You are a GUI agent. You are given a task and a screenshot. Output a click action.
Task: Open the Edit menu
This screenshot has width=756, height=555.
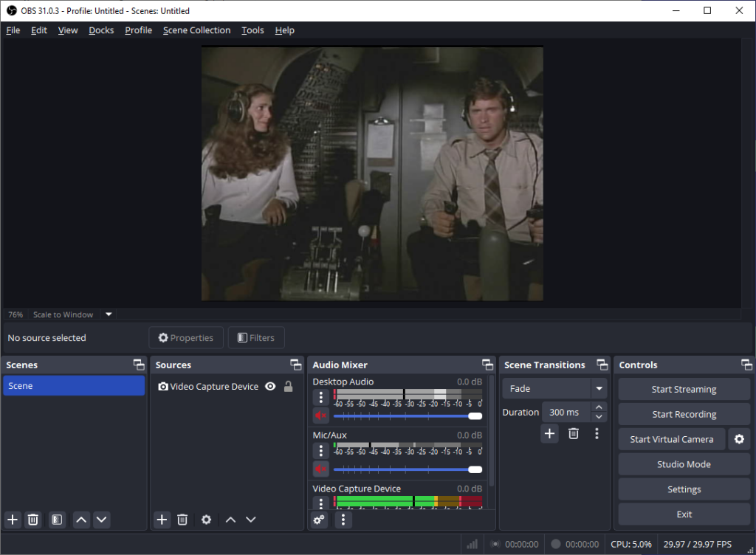(39, 30)
